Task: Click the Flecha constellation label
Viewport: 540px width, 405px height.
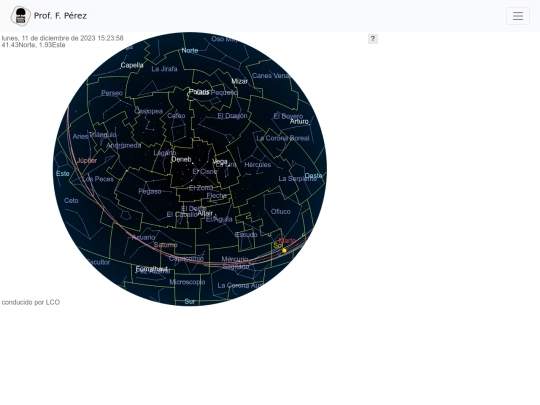Action: [217, 196]
